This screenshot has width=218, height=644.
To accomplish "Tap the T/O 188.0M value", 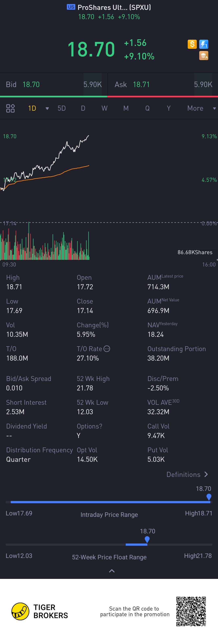I will click(x=17, y=358).
